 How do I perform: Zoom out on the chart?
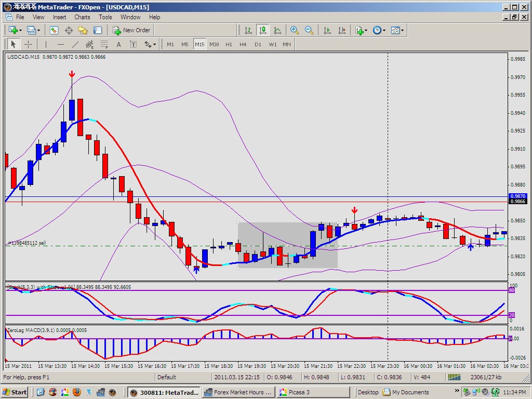click(309, 30)
